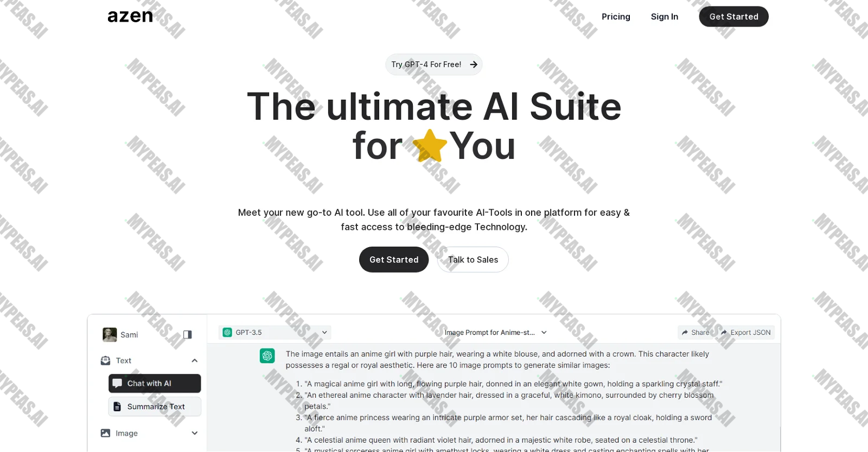868x452 pixels.
Task: Toggle the sidebar panel icon
Action: tap(188, 334)
